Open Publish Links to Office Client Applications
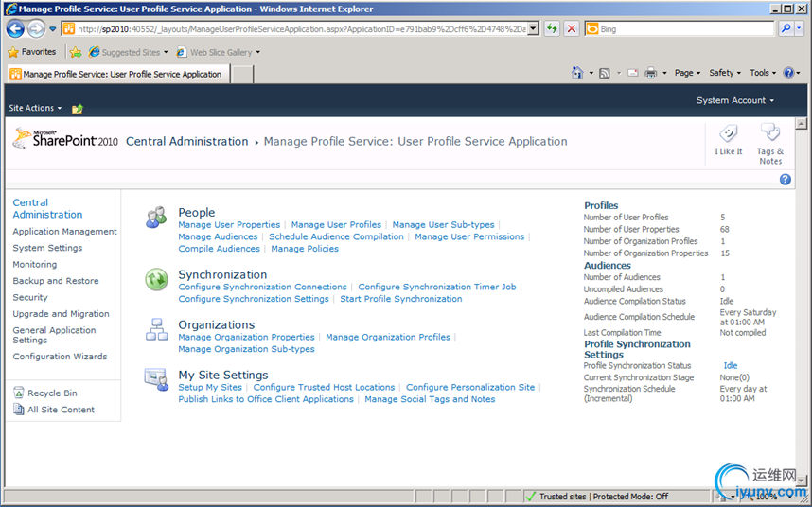The width and height of the screenshot is (812, 507). pos(266,399)
